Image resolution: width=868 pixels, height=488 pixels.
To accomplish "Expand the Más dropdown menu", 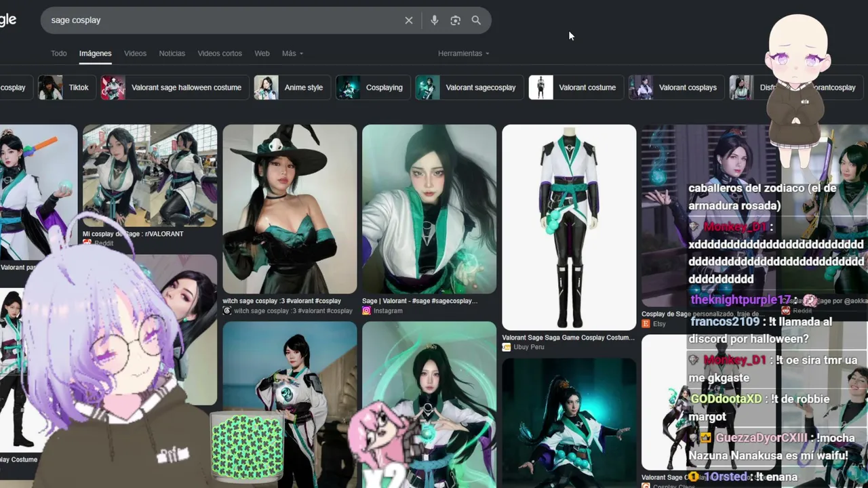I will coord(292,54).
